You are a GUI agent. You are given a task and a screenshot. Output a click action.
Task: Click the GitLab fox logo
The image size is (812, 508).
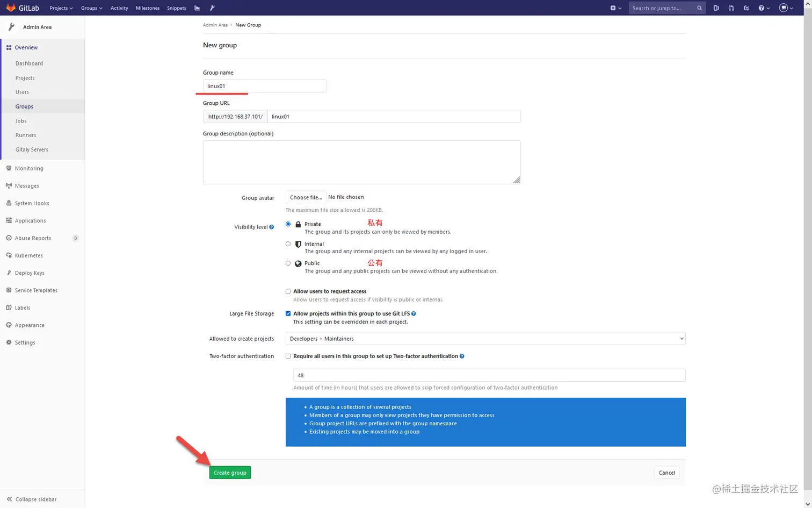coord(11,8)
